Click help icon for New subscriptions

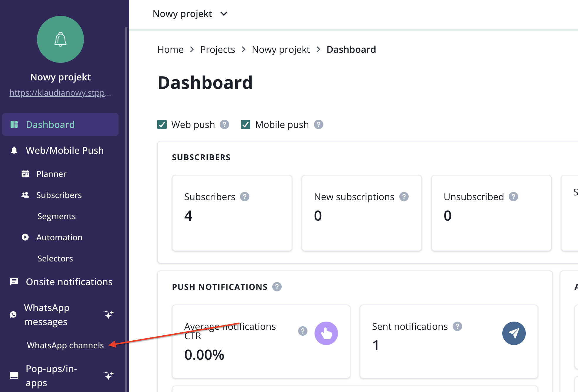(404, 197)
